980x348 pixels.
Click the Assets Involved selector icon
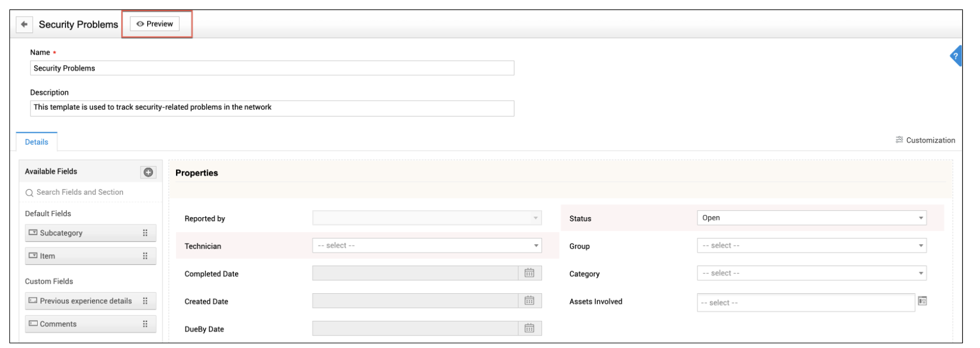(x=922, y=301)
